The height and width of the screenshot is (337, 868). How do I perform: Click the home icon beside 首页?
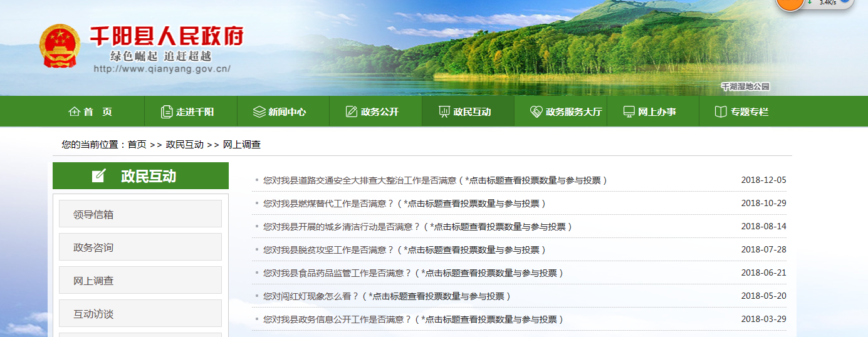[x=74, y=112]
